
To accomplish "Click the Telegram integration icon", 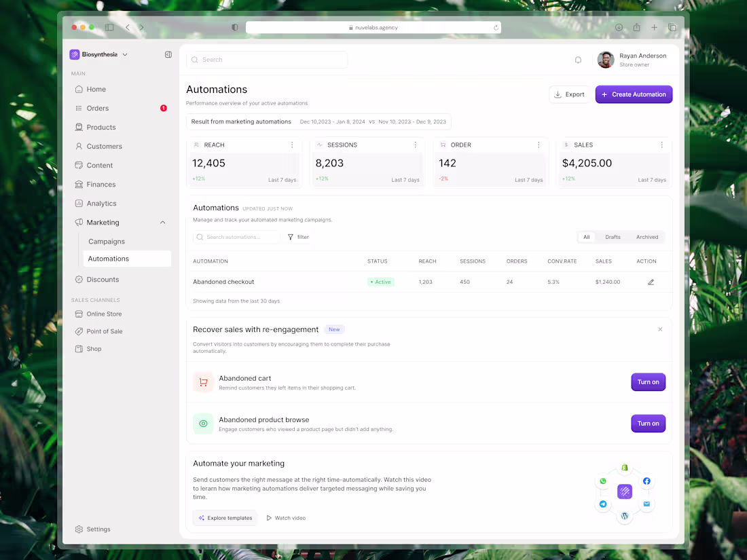I will 603,504.
